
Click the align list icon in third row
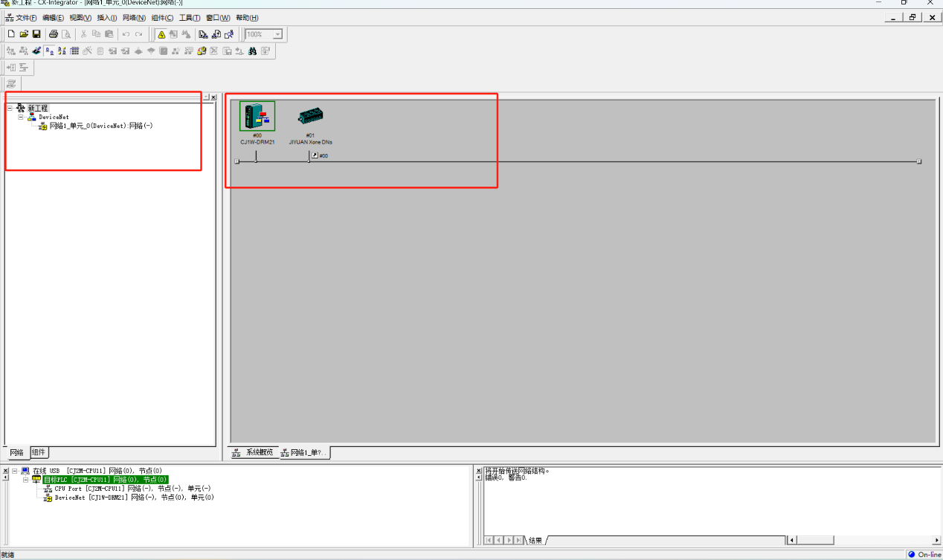(x=24, y=68)
